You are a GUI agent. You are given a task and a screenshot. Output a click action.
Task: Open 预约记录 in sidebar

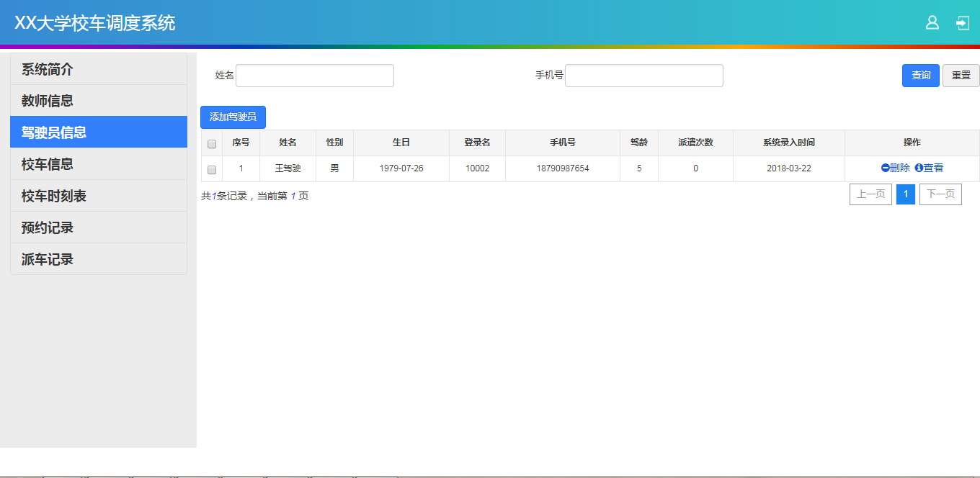tap(99, 227)
